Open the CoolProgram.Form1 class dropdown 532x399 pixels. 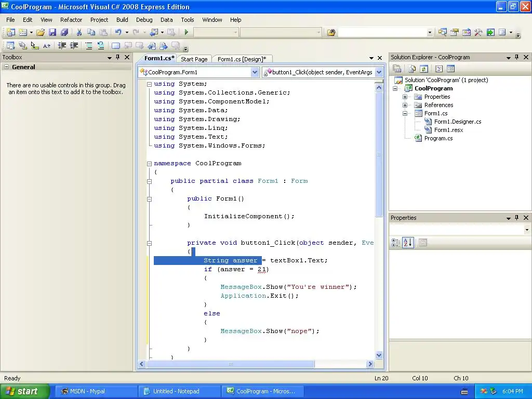(255, 72)
